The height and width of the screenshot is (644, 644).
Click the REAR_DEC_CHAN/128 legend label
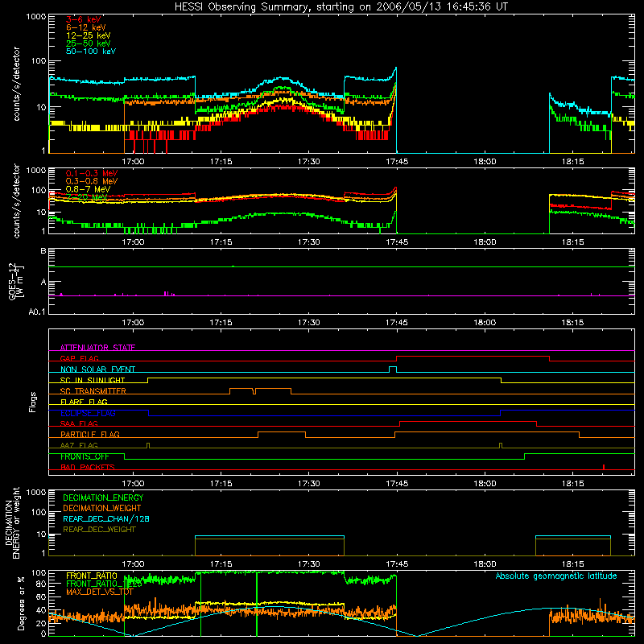(x=106, y=519)
